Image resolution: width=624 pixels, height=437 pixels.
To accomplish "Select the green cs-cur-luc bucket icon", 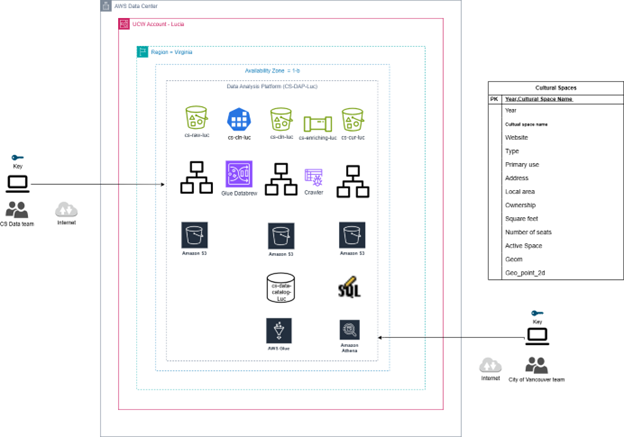I will [353, 119].
